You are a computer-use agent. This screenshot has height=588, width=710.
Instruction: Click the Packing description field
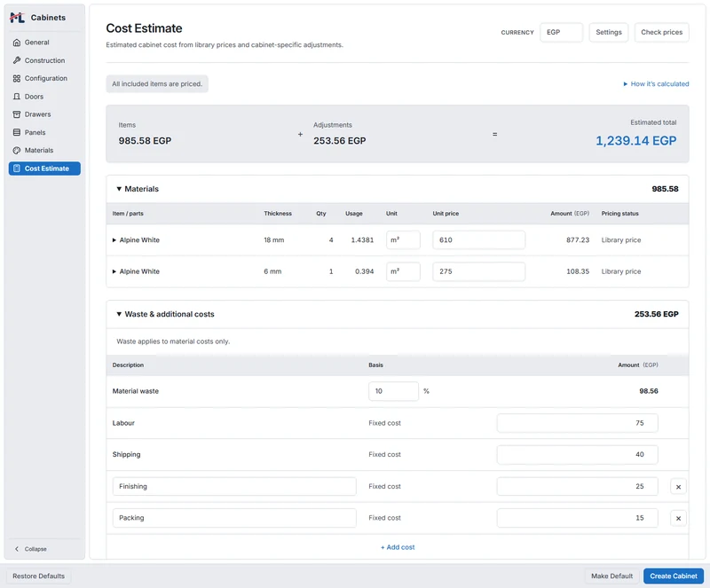pyautogui.click(x=234, y=518)
